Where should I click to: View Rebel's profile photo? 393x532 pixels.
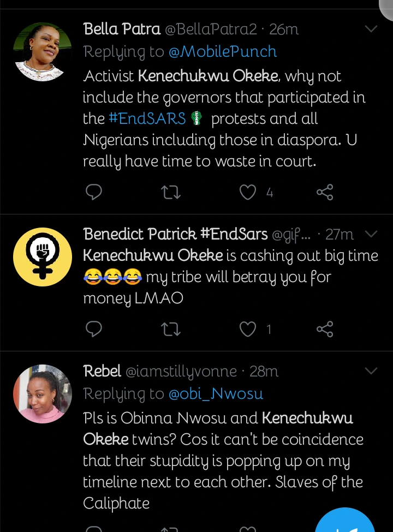[x=43, y=394]
